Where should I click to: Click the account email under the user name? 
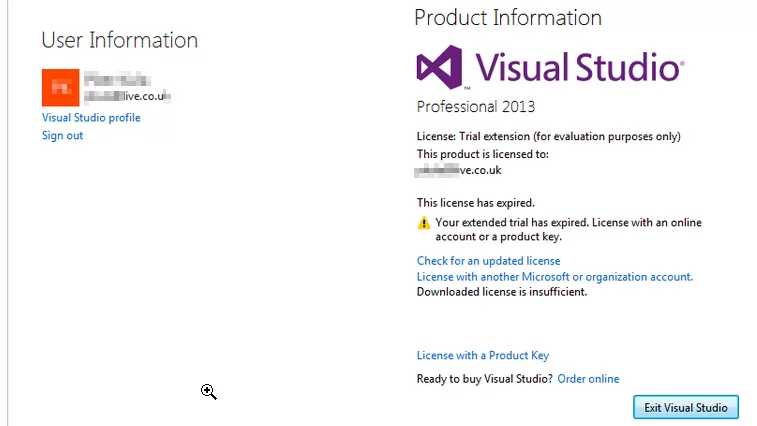(127, 97)
